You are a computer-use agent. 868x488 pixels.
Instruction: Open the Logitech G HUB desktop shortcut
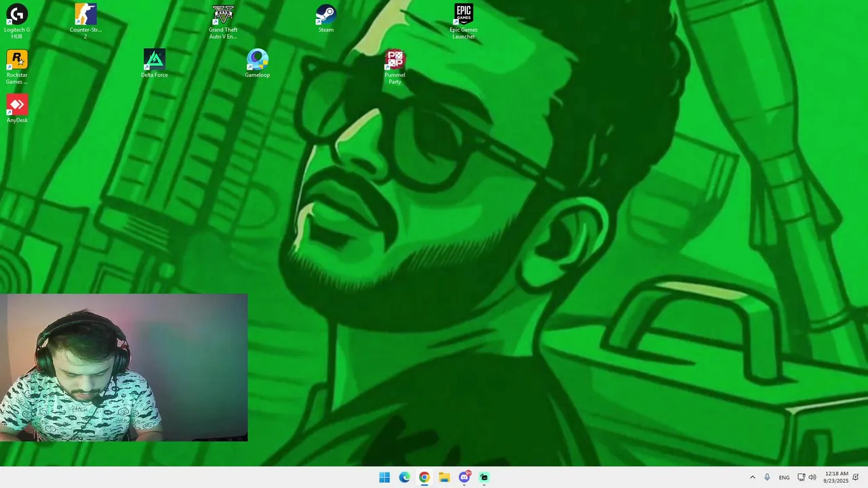pos(17,22)
